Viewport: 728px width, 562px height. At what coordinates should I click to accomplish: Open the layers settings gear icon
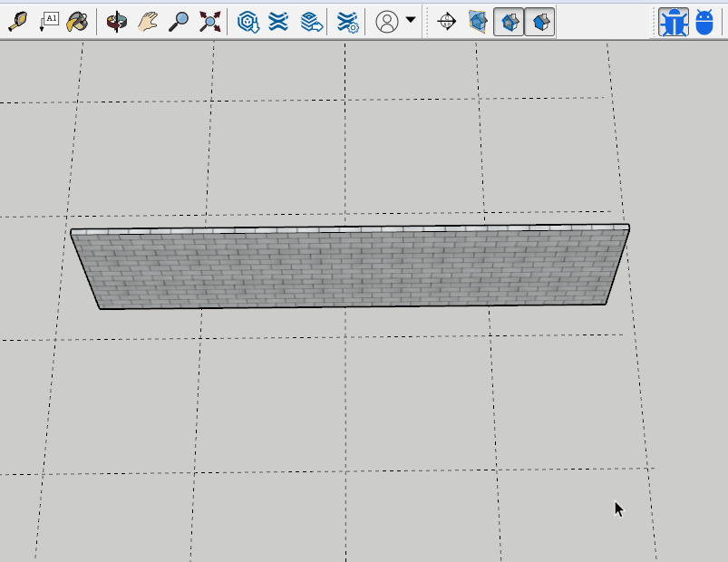point(347,22)
